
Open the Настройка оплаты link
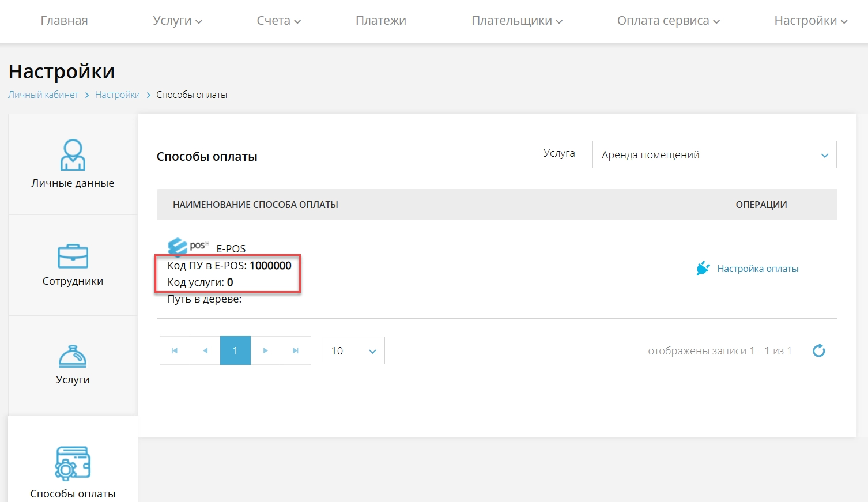coord(758,269)
